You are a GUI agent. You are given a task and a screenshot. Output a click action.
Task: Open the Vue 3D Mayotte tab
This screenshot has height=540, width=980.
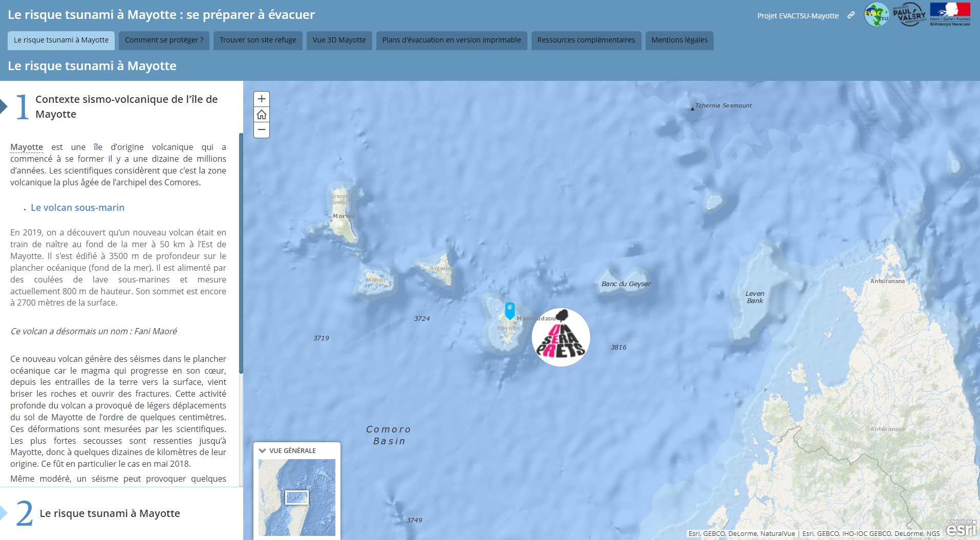(339, 40)
